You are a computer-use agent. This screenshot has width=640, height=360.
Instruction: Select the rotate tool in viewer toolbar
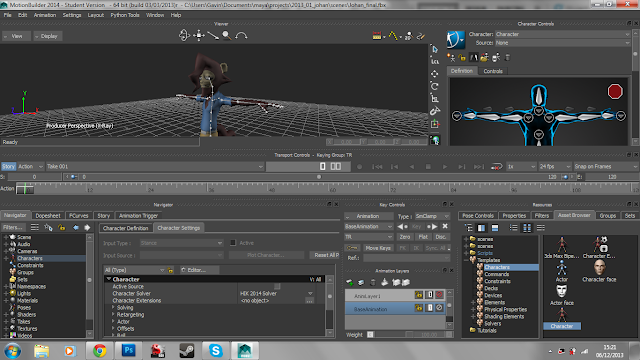pos(435,86)
